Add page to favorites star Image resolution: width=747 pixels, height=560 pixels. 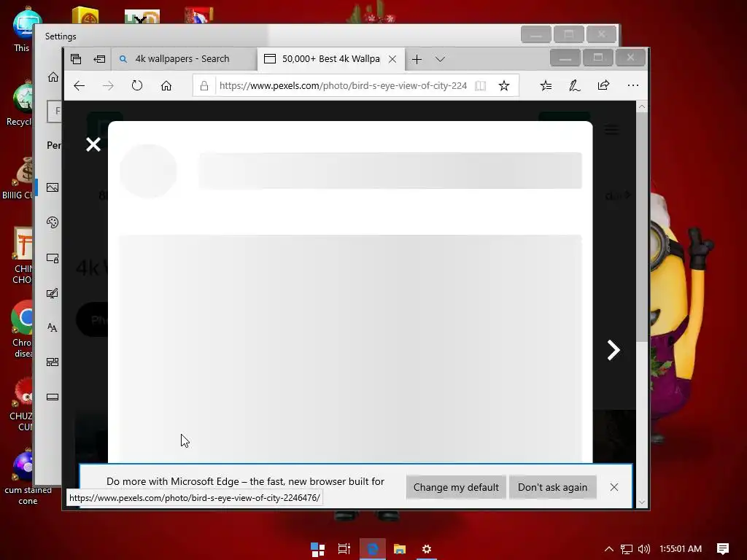(504, 86)
